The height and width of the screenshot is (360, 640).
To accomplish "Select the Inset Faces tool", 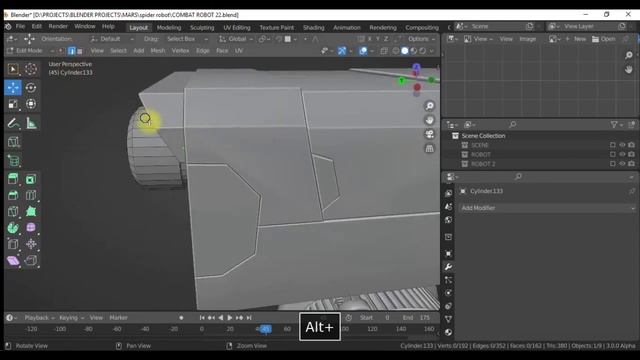I will tap(31, 179).
